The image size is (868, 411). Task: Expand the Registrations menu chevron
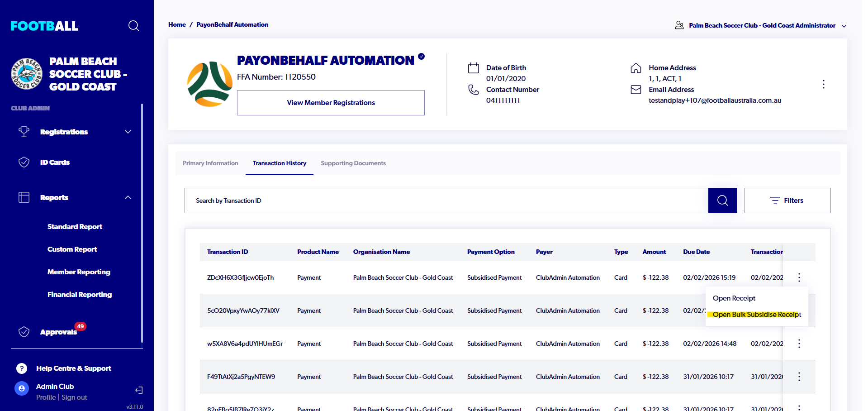(128, 132)
